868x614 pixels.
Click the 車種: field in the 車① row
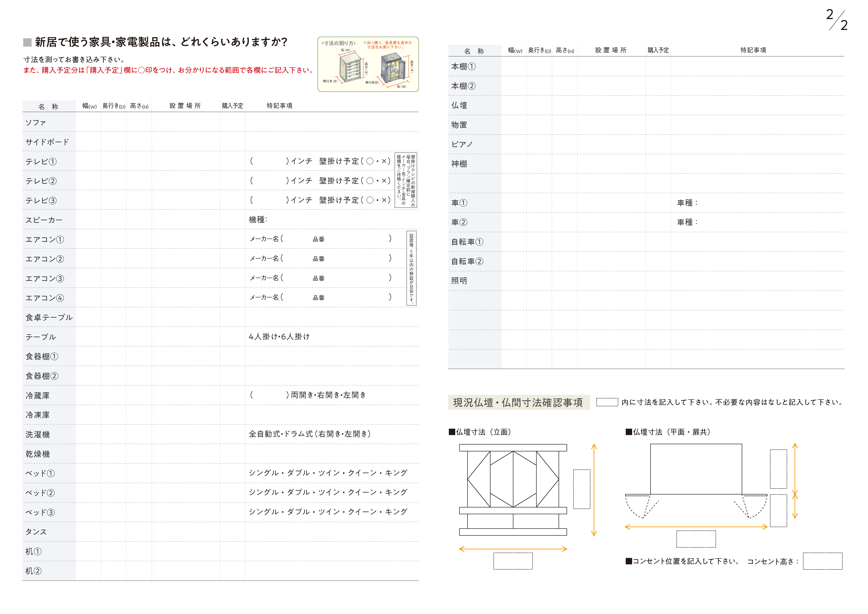coord(687,203)
